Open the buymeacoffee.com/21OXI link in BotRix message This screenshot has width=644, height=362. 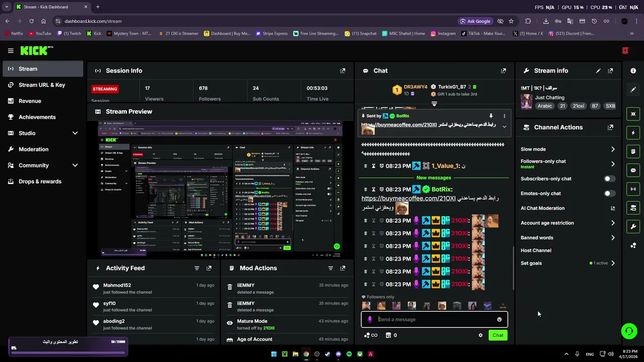409,198
